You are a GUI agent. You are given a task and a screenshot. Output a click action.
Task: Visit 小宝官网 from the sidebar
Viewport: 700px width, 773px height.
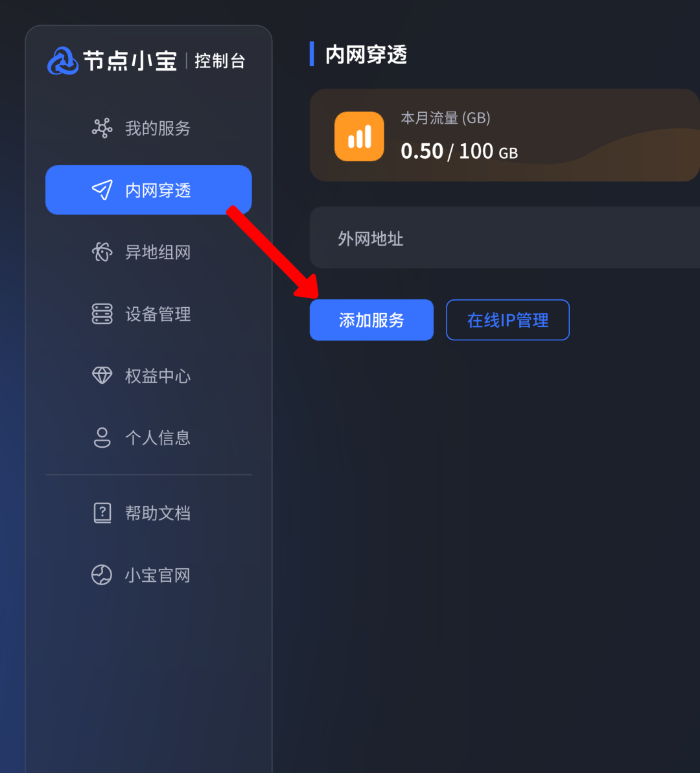point(148,575)
